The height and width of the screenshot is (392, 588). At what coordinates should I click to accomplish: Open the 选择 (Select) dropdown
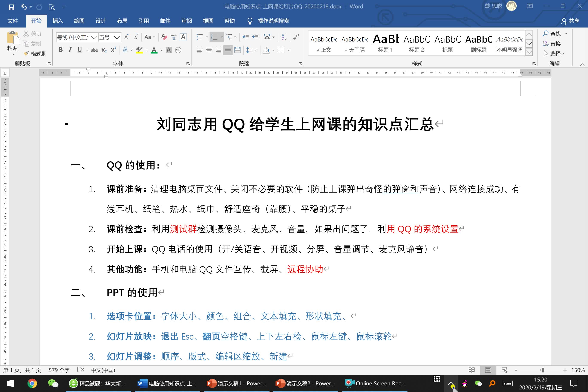coord(554,54)
